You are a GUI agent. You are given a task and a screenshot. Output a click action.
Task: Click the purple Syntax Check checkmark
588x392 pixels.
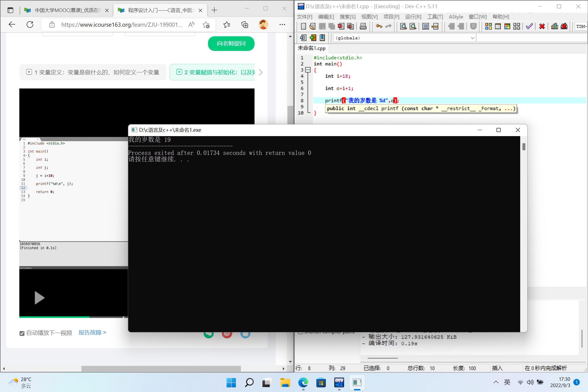point(529,26)
